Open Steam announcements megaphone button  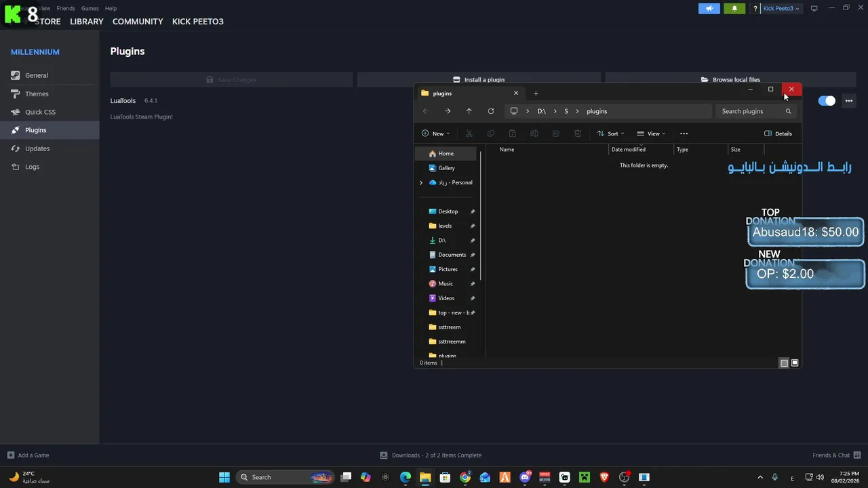pyautogui.click(x=709, y=9)
